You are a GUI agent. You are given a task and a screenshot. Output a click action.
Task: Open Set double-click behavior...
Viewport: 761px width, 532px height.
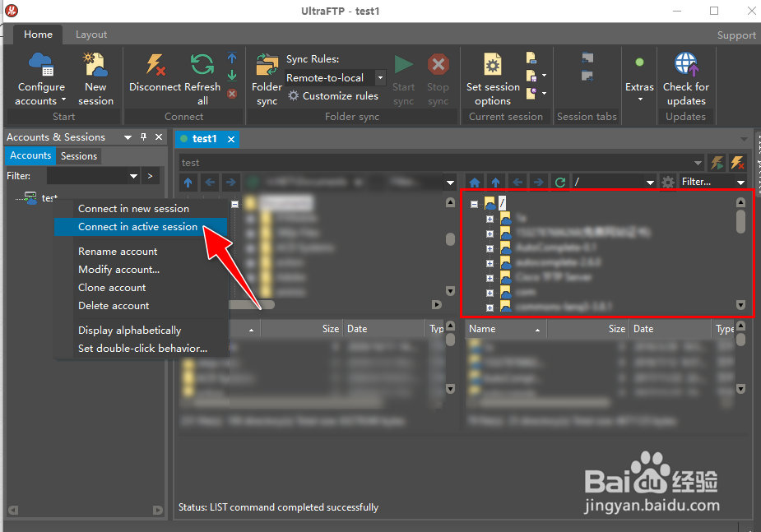tap(141, 348)
